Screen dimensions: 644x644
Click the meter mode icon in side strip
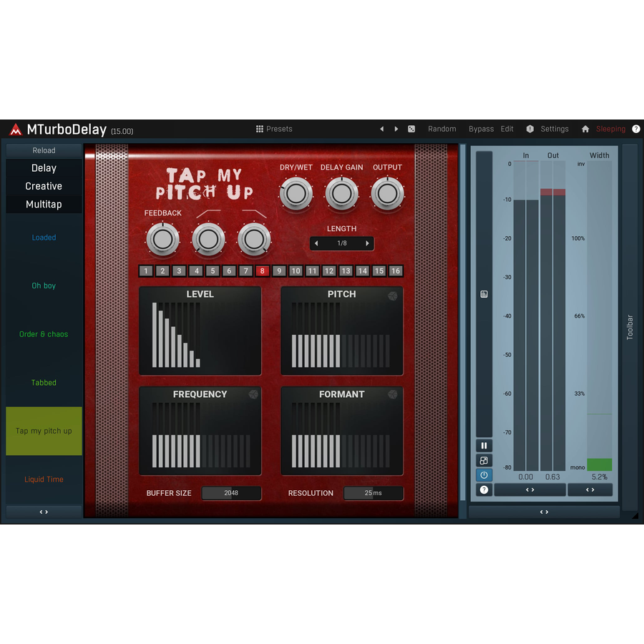[x=484, y=294]
